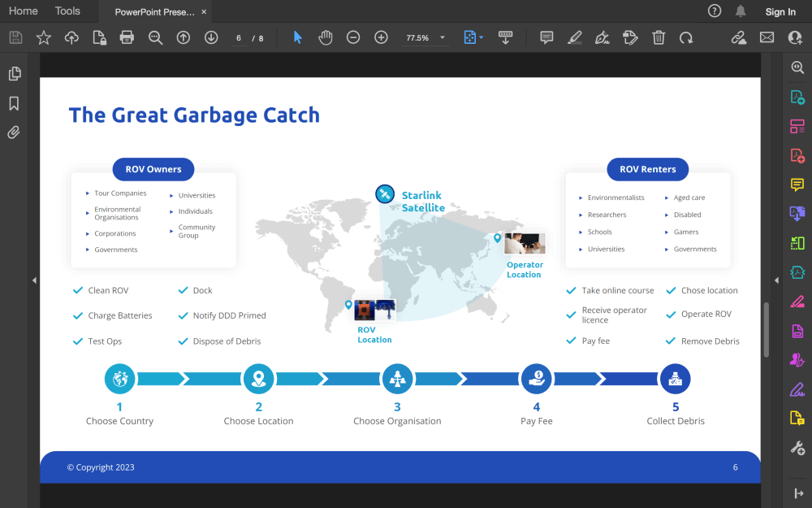Grab the vertical scrollbar thumb
The width and height of the screenshot is (812, 508).
767,330
